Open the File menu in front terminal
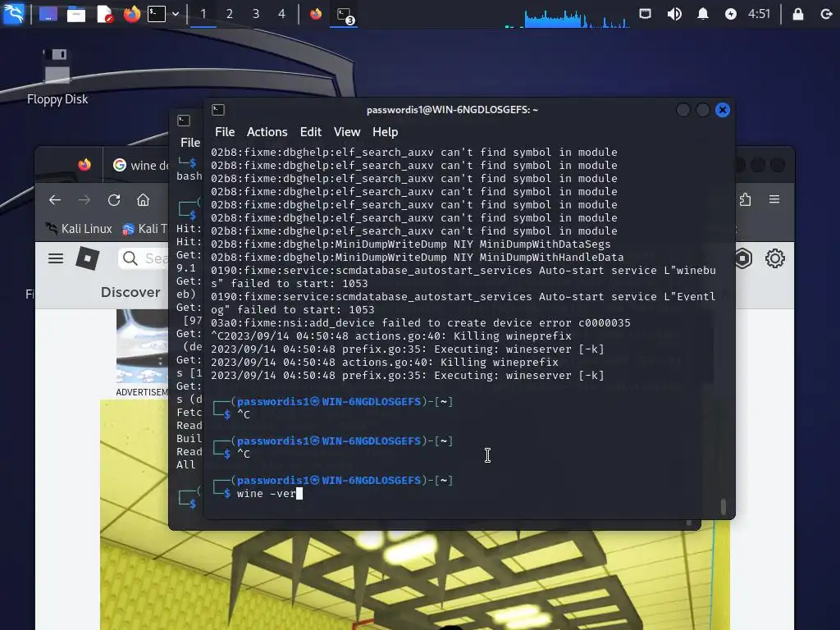 (225, 132)
